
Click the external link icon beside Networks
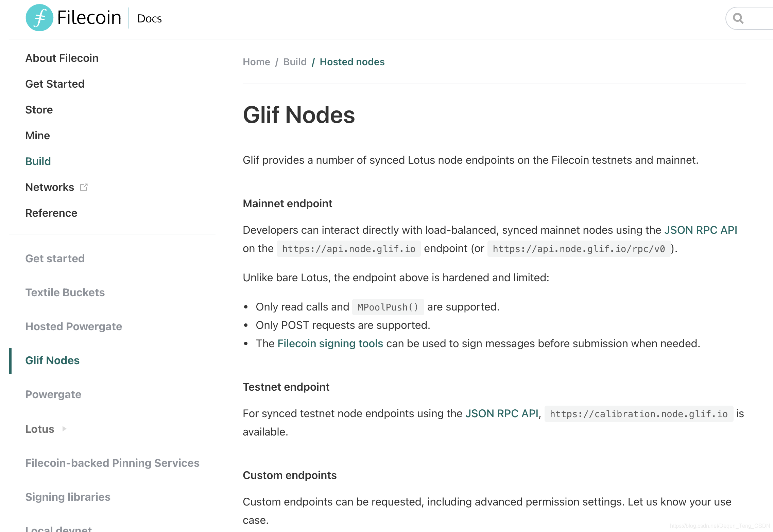coord(84,187)
